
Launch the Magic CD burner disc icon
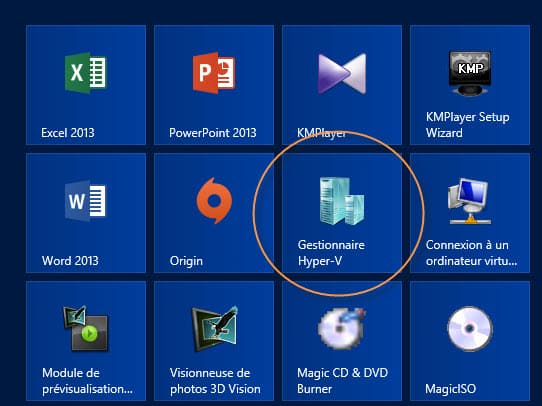click(x=342, y=329)
